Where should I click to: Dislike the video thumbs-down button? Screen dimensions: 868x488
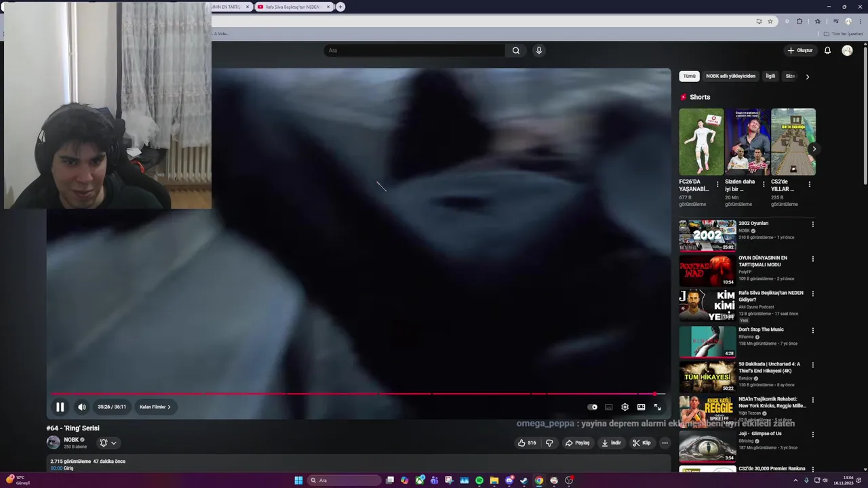(x=549, y=443)
